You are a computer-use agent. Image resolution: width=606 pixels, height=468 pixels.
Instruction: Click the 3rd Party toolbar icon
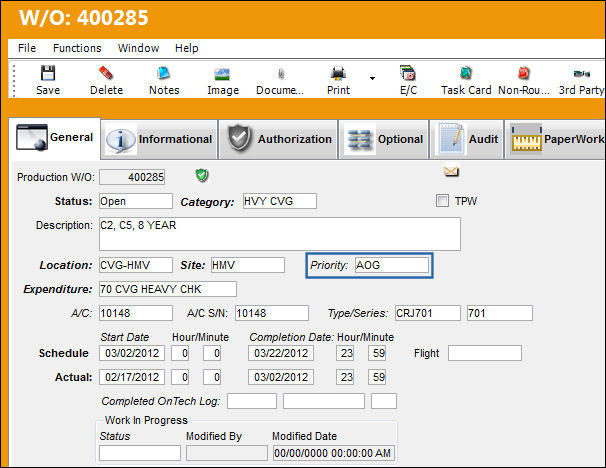[x=582, y=73]
